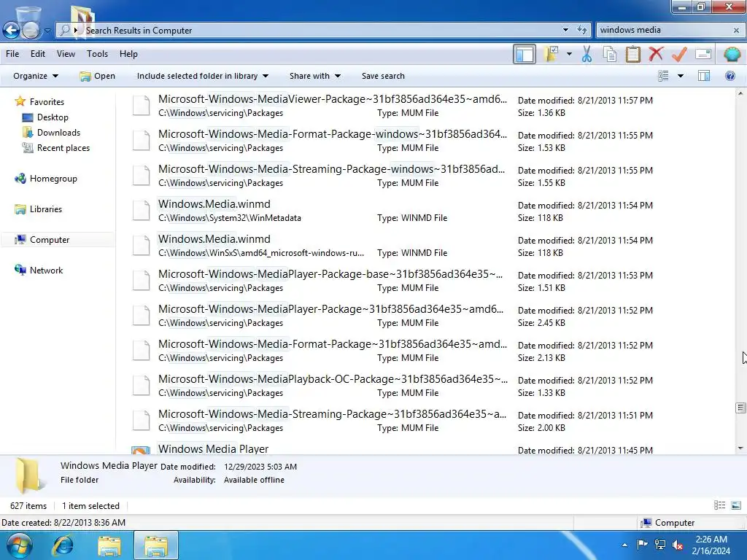Change view using the view icon
Image resolution: width=747 pixels, height=560 pixels.
pos(663,76)
